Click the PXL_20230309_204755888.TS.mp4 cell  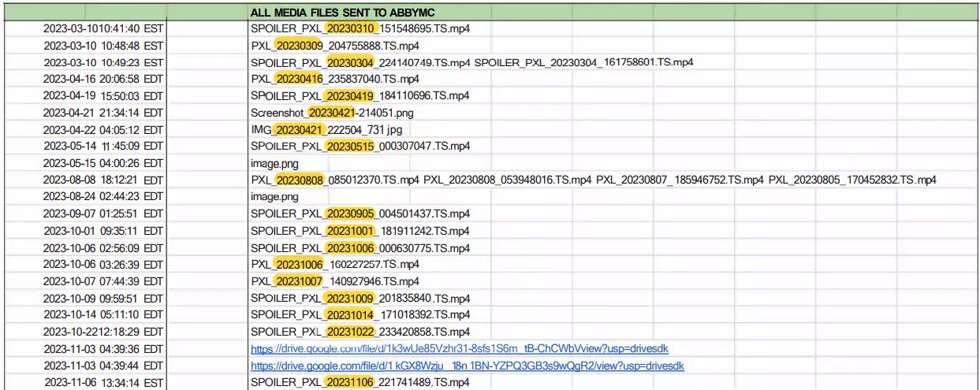[335, 45]
